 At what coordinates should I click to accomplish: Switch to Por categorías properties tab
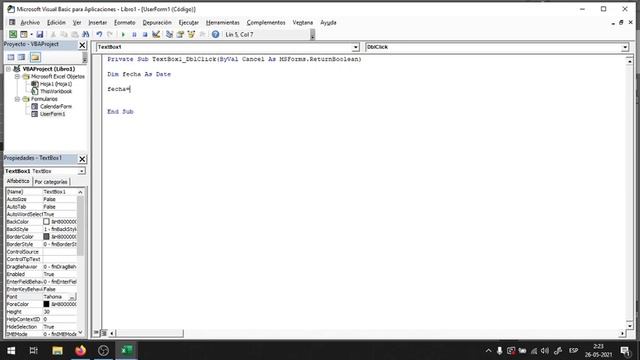point(51,182)
